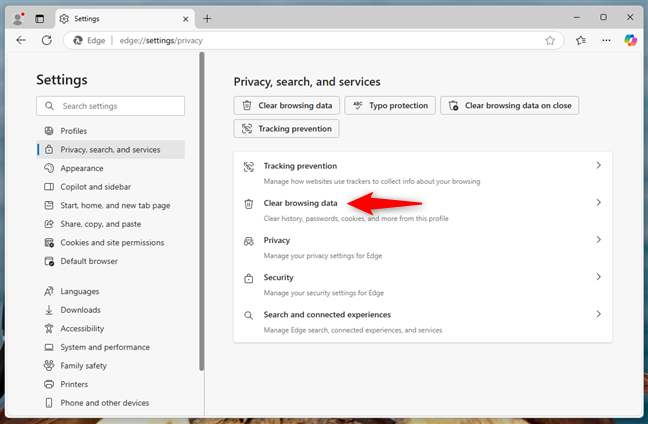Launch Copilot from the toolbar icon
This screenshot has height=424, width=648.
pos(630,40)
